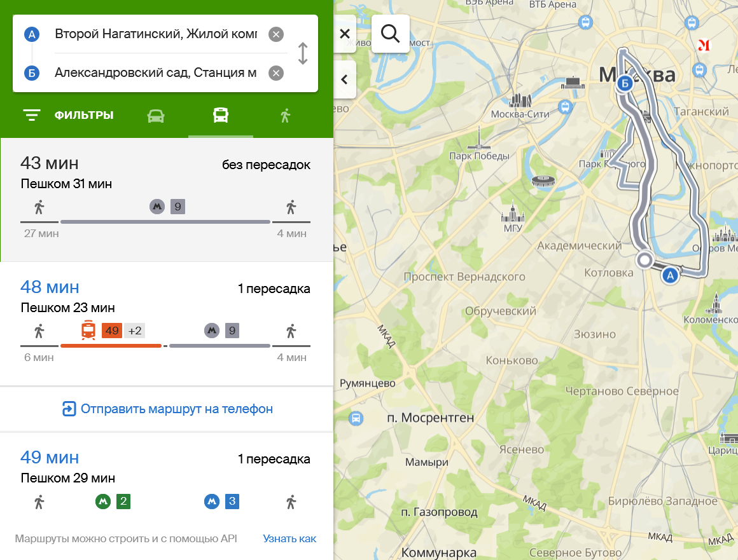
Task: Click the Luzhniki stadium icon on map
Action: (543, 181)
